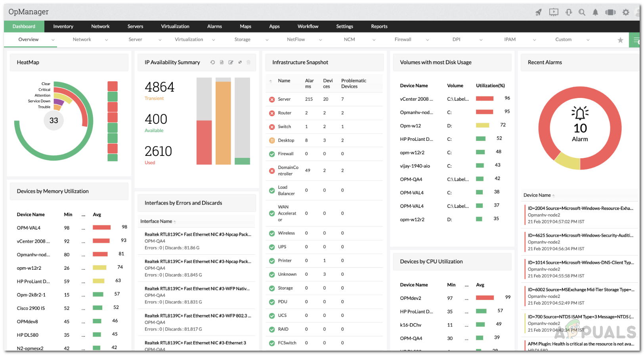Click the rocket quick-start icon

click(538, 12)
